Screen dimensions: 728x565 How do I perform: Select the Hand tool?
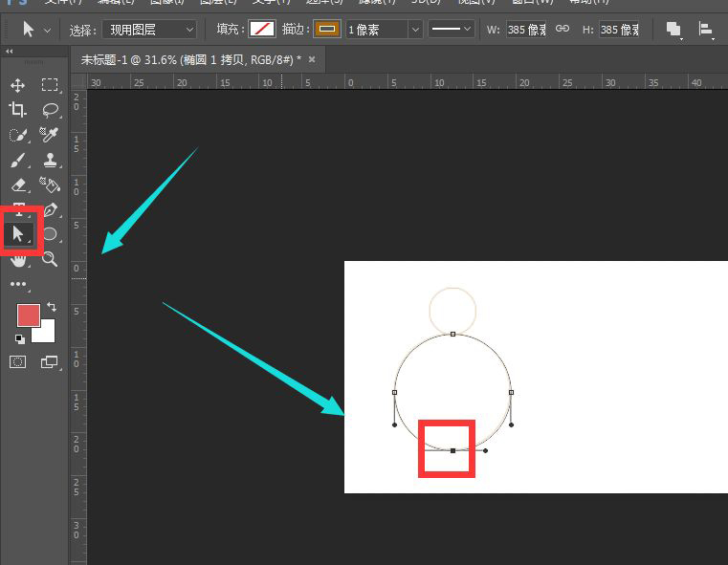[x=18, y=259]
